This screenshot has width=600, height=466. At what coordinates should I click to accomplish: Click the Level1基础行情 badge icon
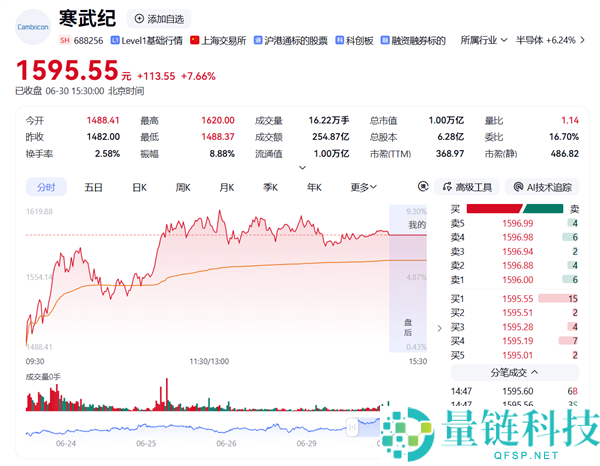coord(115,40)
